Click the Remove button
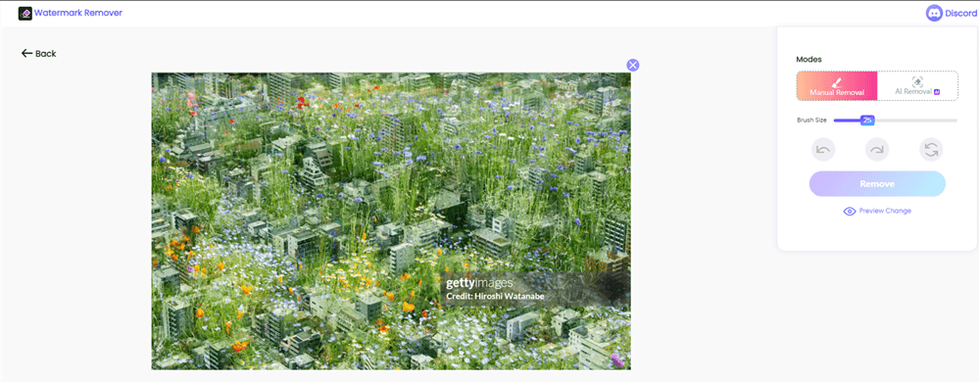 [877, 184]
